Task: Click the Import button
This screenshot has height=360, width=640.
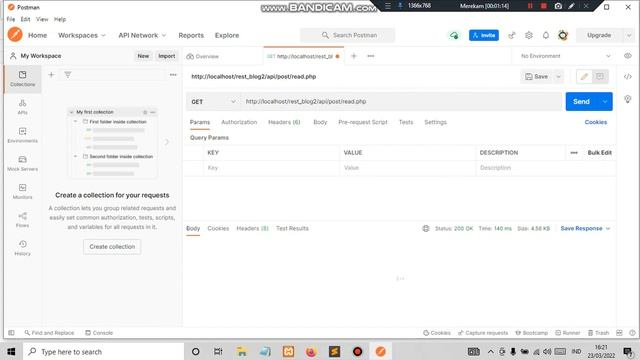Action: pos(167,56)
